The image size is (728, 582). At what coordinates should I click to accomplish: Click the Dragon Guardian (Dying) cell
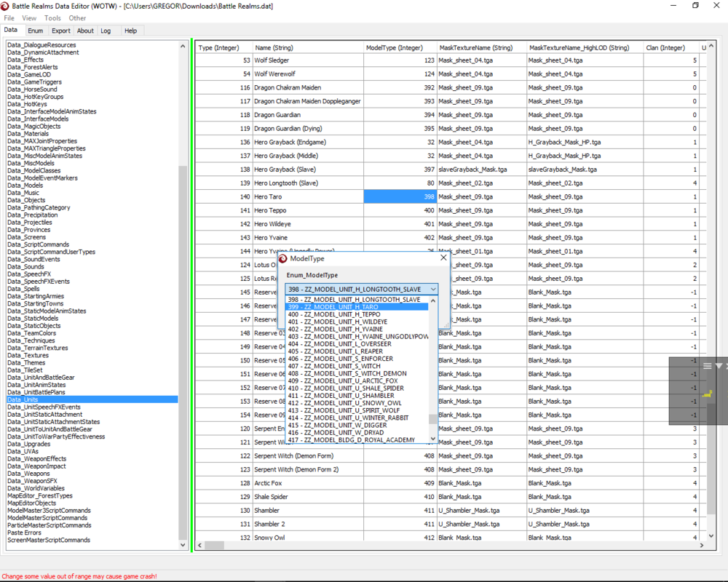[307, 129]
